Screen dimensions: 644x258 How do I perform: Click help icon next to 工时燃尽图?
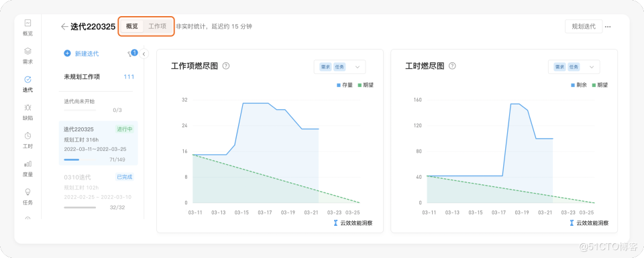tap(452, 66)
